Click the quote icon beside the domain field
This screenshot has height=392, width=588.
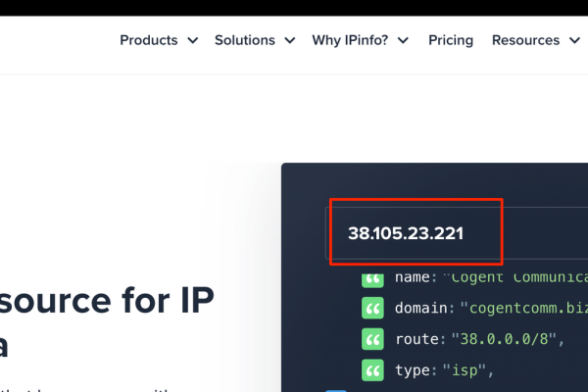click(x=372, y=309)
